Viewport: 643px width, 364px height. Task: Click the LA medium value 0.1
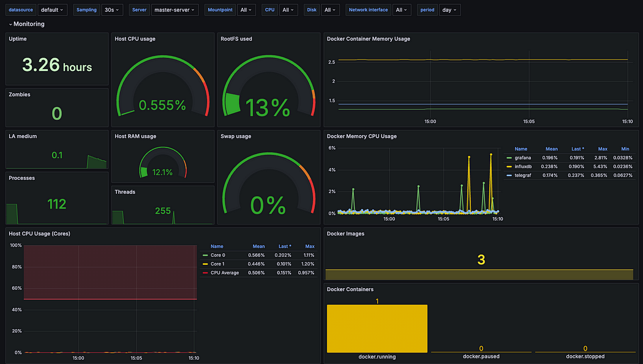pyautogui.click(x=57, y=155)
